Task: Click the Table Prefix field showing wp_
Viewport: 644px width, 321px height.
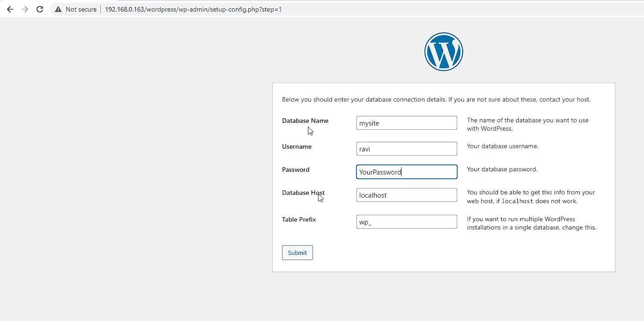Action: pos(406,221)
